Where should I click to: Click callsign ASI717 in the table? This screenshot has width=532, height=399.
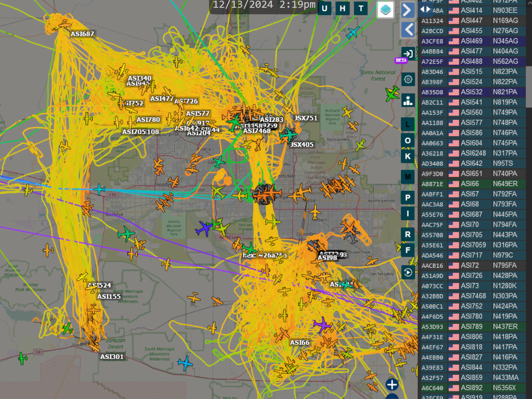point(471,255)
